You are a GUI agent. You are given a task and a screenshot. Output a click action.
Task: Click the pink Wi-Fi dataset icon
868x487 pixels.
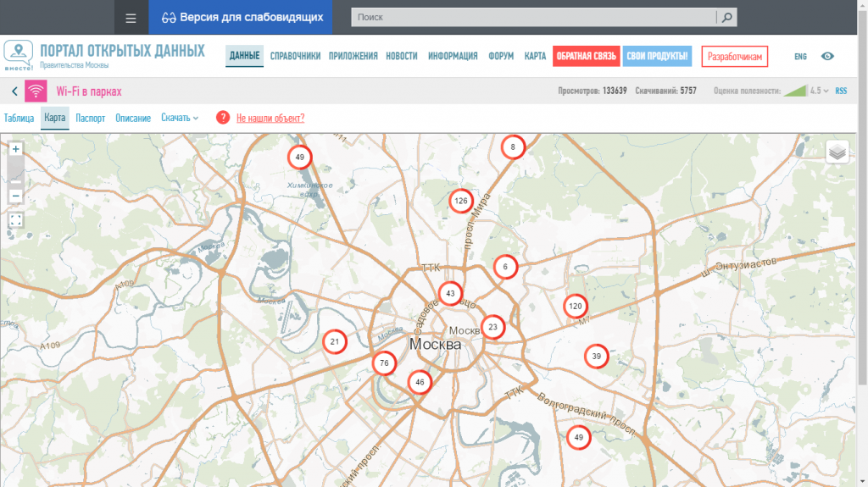[36, 91]
